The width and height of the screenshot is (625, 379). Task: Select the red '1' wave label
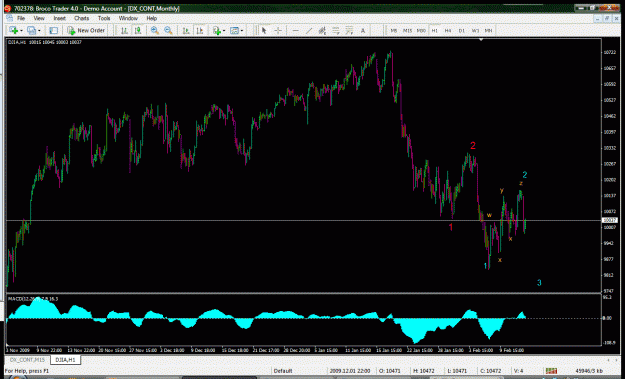pyautogui.click(x=451, y=227)
